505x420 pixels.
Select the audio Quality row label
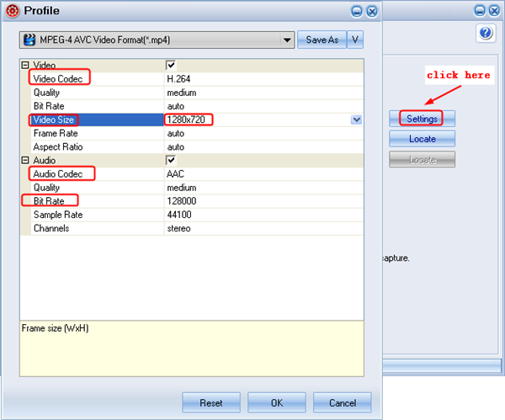(x=46, y=188)
